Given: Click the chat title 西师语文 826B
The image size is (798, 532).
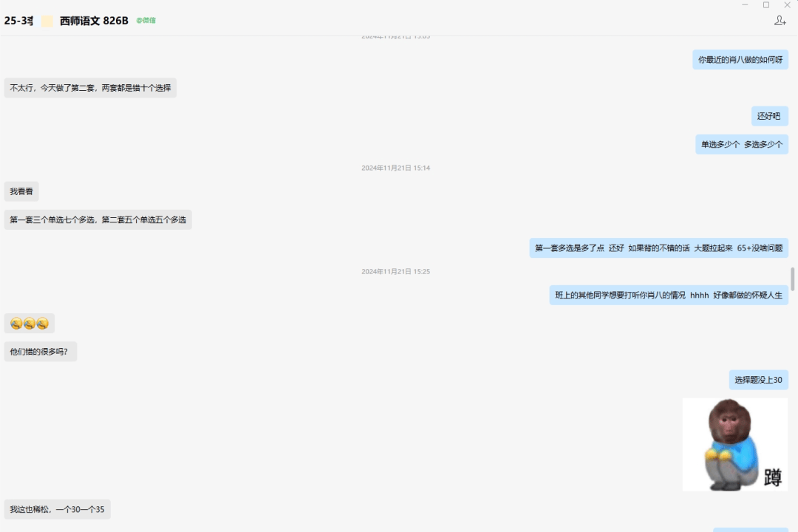Looking at the screenshot, I should click(x=94, y=21).
